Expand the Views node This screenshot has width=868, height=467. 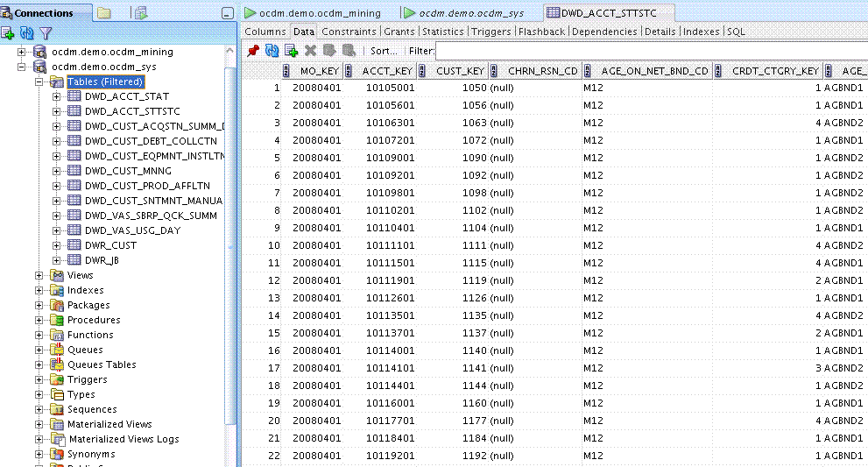pos(39,275)
